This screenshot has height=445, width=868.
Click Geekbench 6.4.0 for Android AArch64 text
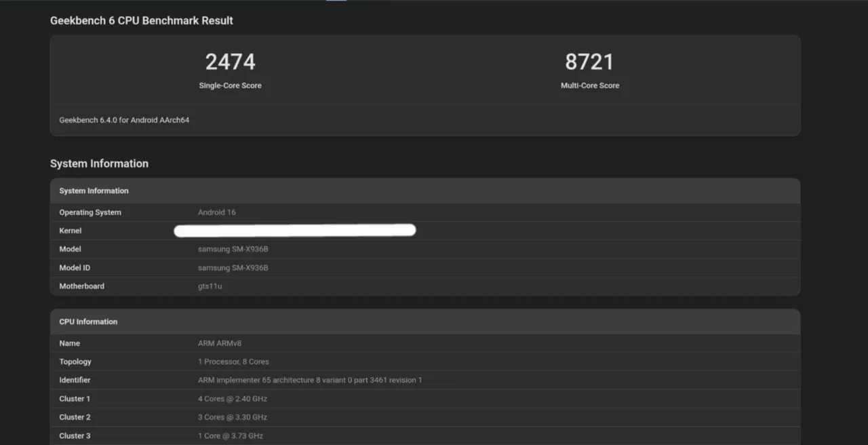pos(124,120)
